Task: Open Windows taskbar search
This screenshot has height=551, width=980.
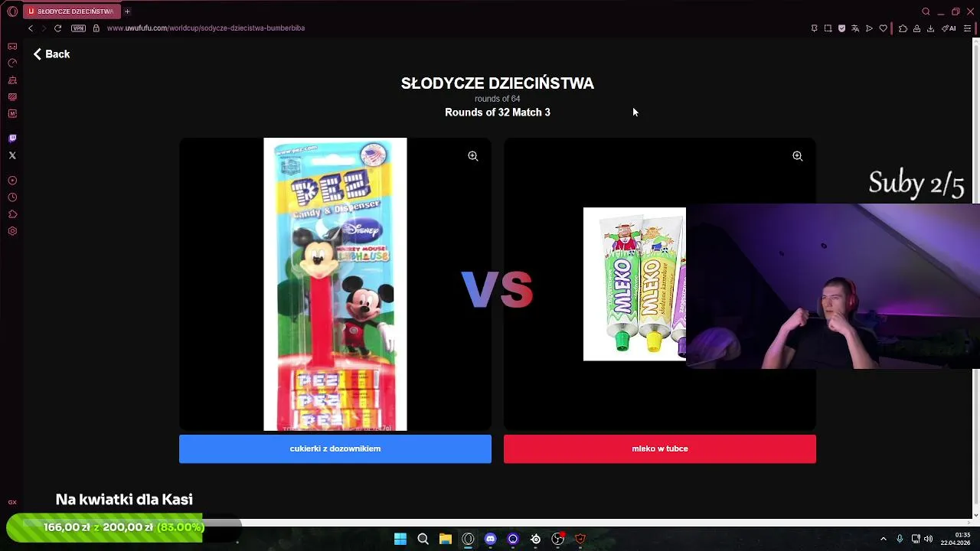Action: (x=423, y=539)
